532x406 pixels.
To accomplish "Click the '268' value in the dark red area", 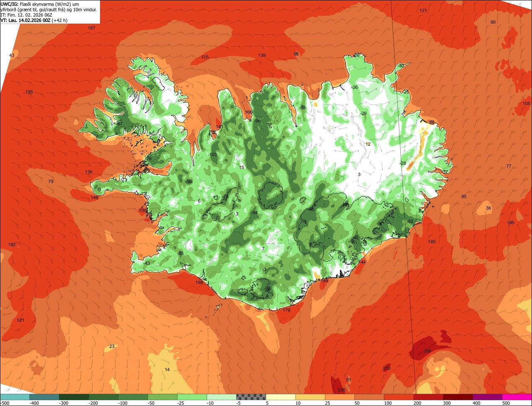I will click(427, 351).
